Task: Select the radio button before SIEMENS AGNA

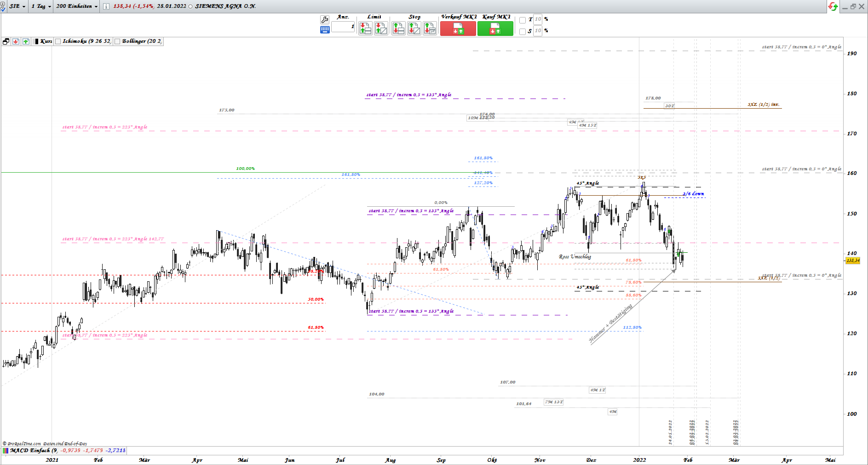Action: click(x=191, y=6)
